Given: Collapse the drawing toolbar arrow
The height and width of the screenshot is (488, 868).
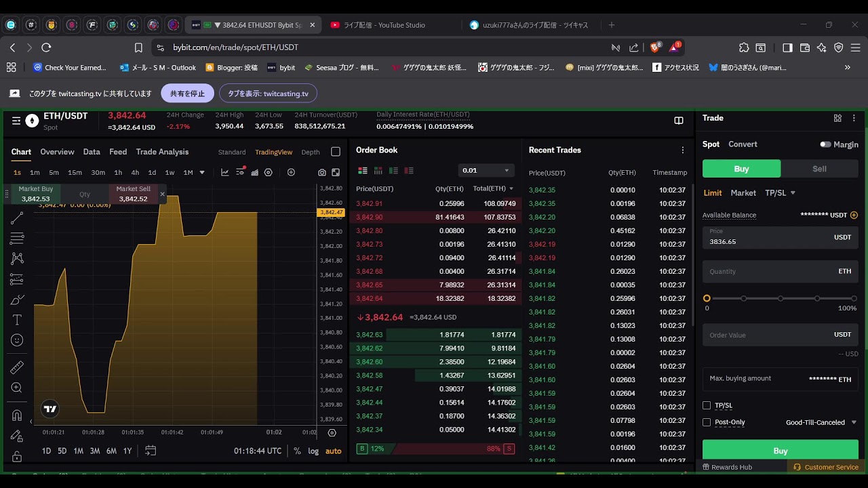Looking at the screenshot, I should coord(31,422).
